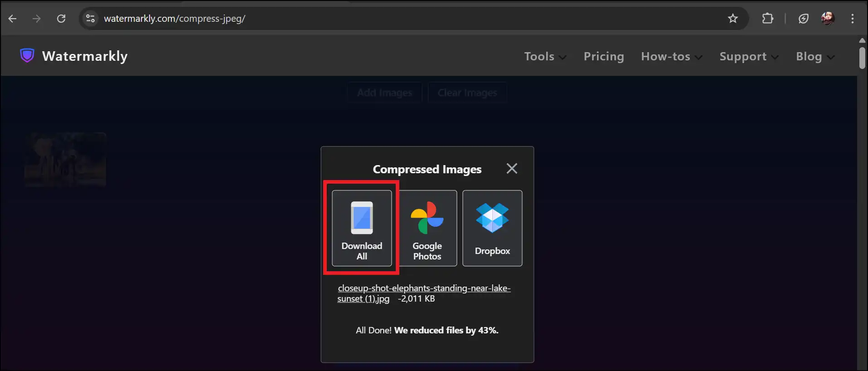
Task: Click the Clear Images button
Action: [x=467, y=93]
